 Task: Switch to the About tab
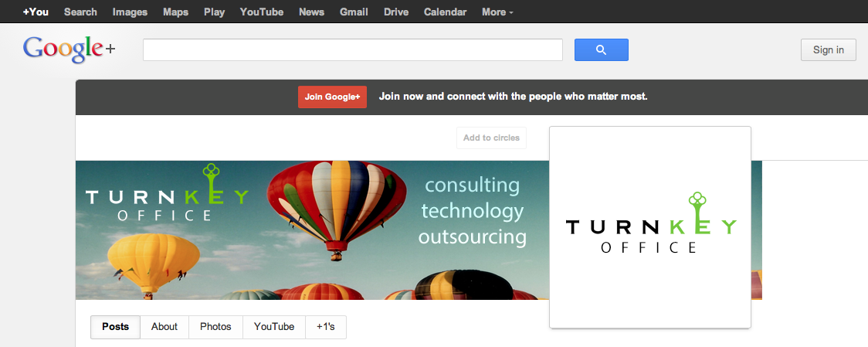(164, 327)
